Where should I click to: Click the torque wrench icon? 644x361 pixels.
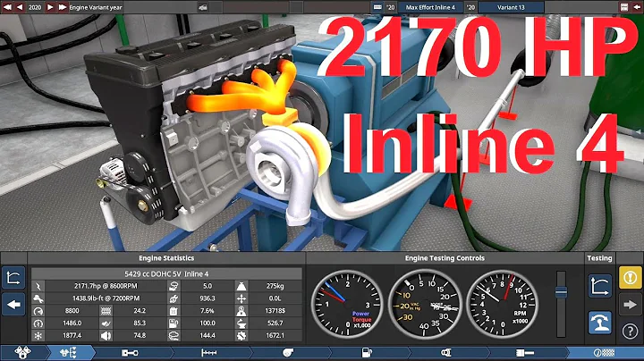click(38, 298)
